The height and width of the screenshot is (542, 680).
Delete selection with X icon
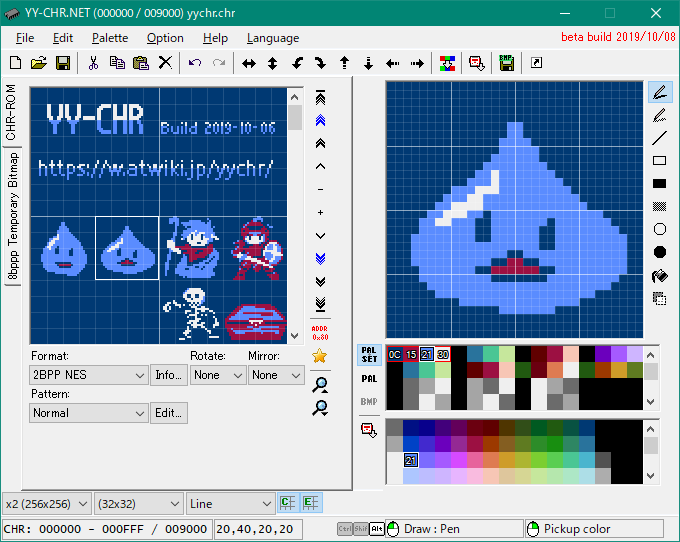(165, 63)
